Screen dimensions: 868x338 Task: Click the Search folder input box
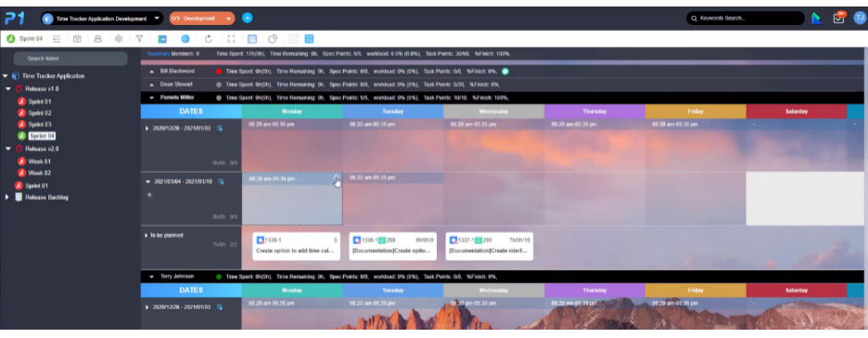(70, 58)
